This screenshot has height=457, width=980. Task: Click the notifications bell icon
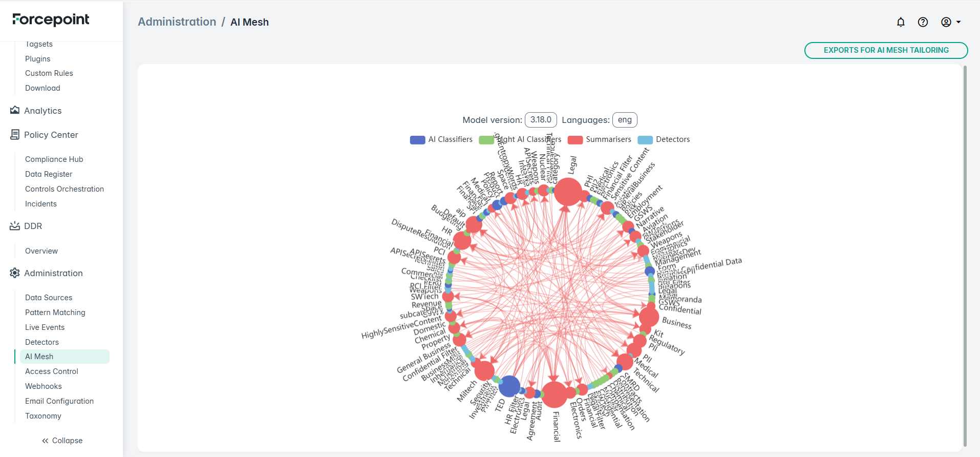tap(901, 22)
